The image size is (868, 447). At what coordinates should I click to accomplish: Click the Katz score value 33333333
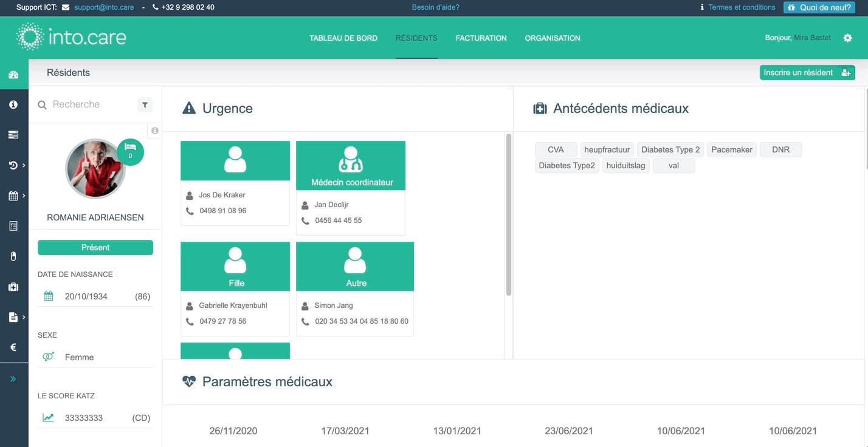84,418
